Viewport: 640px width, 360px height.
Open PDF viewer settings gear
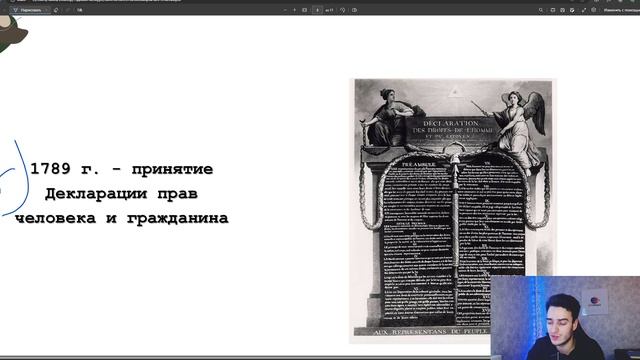(x=594, y=10)
